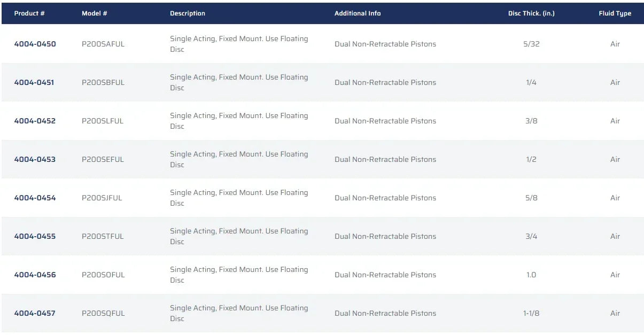Image resolution: width=644 pixels, height=335 pixels.
Task: Sort by Disc Thick. (in.) header
Action: tap(531, 13)
